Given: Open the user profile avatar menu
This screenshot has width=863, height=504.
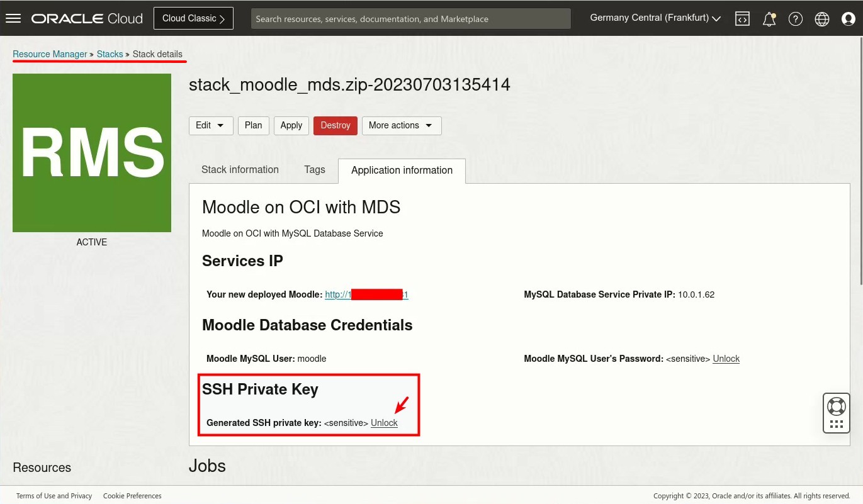Looking at the screenshot, I should pos(848,19).
